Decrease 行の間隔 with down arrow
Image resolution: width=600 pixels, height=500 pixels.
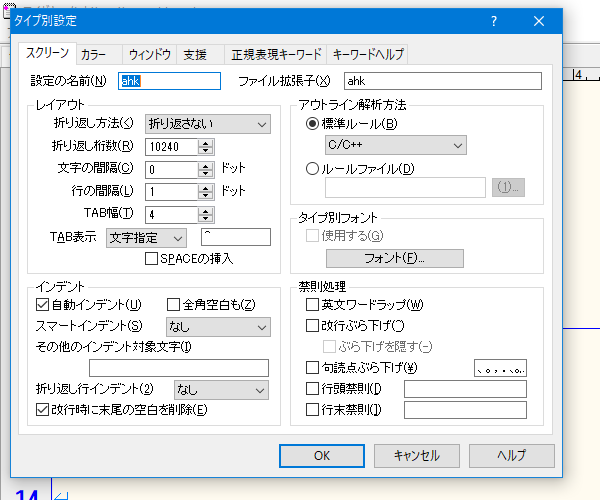point(206,196)
